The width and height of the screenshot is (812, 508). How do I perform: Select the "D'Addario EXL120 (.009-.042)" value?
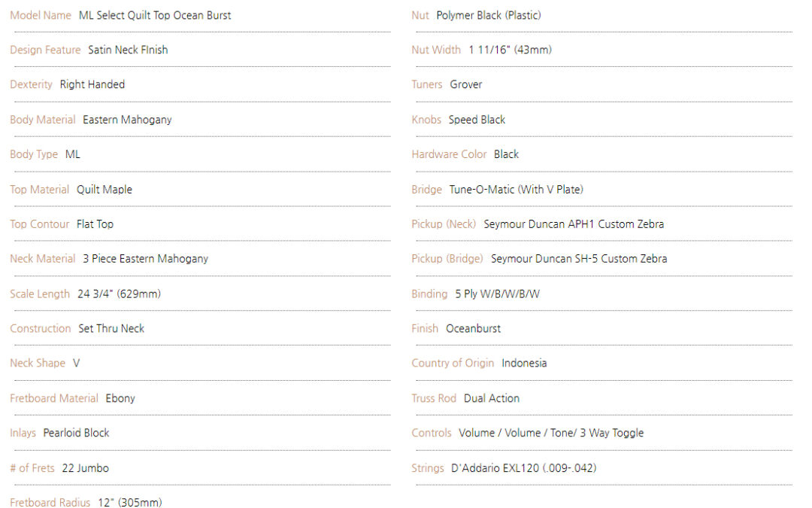click(524, 469)
